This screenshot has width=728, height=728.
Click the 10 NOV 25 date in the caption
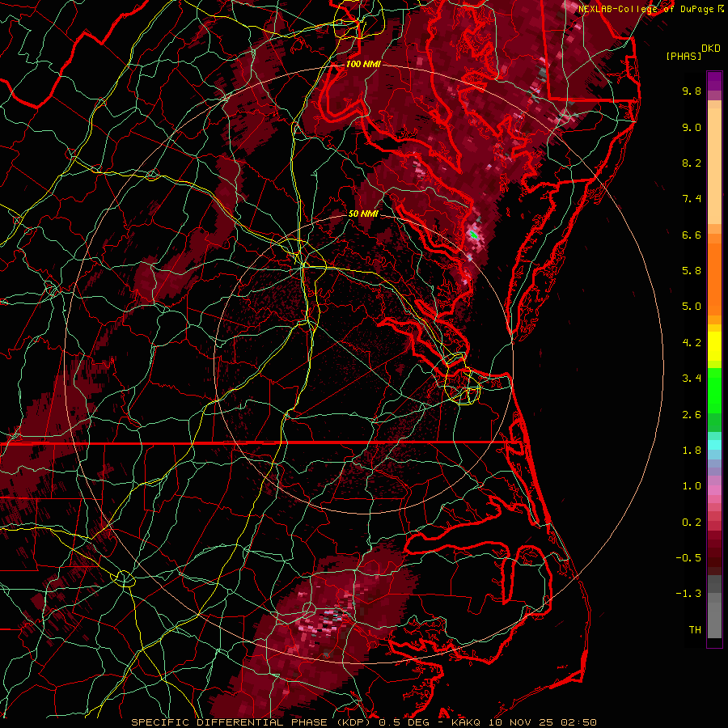coord(523,722)
